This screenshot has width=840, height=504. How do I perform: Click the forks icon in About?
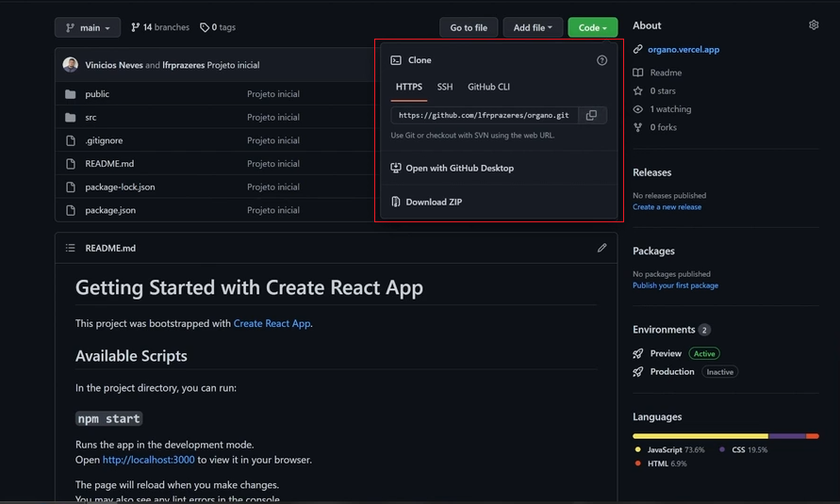pos(638,127)
